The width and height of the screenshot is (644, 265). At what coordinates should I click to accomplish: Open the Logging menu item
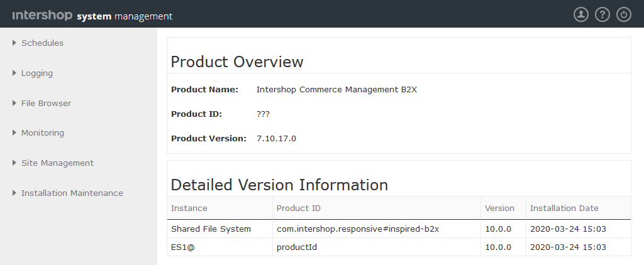point(37,73)
